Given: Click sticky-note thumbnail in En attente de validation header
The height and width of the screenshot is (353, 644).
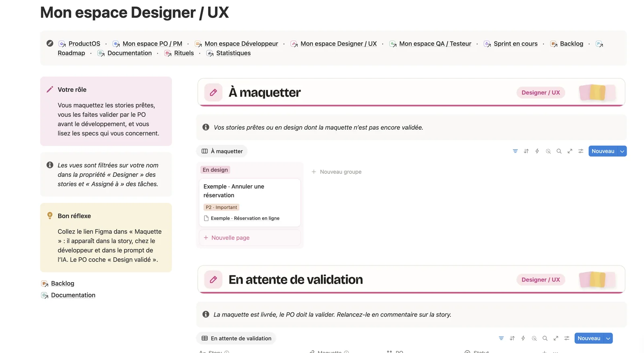Looking at the screenshot, I should [x=597, y=280].
